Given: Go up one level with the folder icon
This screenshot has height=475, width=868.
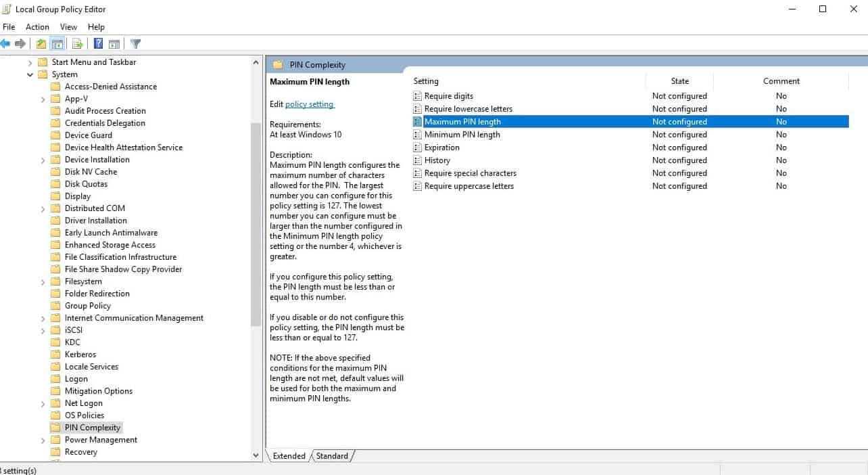Looking at the screenshot, I should [x=41, y=44].
